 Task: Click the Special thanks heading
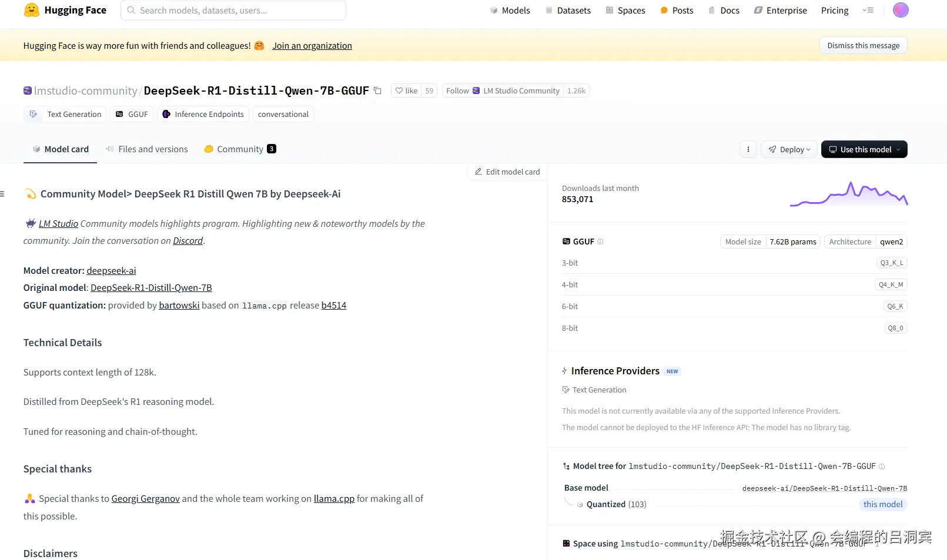(58, 469)
